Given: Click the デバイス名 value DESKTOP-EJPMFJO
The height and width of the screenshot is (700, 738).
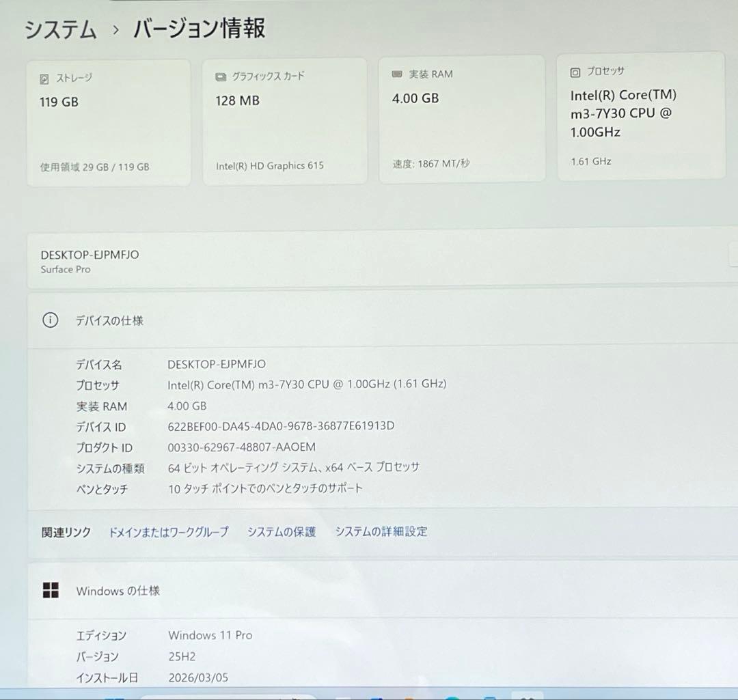Looking at the screenshot, I should tap(217, 364).
